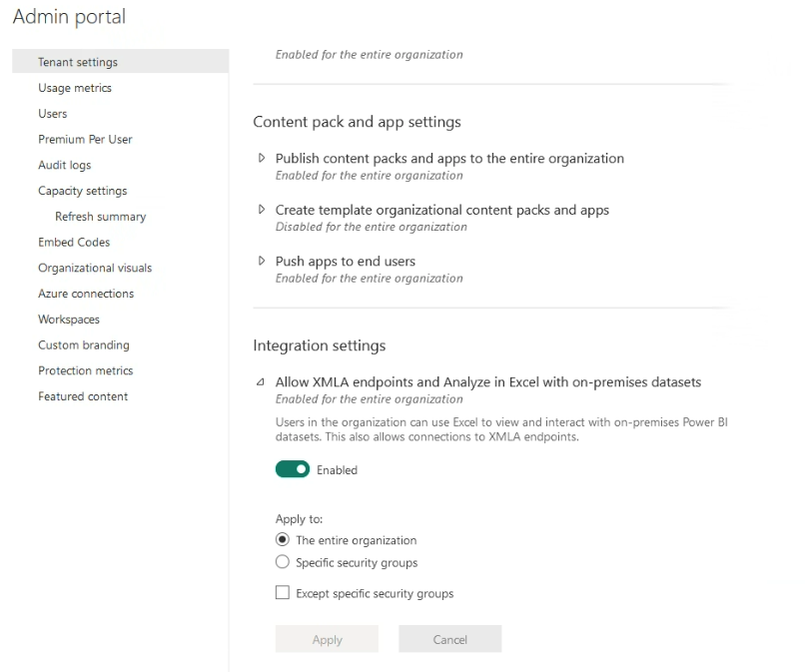Image resolution: width=805 pixels, height=672 pixels.
Task: Open Refresh summary under Capacity settings
Action: click(x=101, y=216)
